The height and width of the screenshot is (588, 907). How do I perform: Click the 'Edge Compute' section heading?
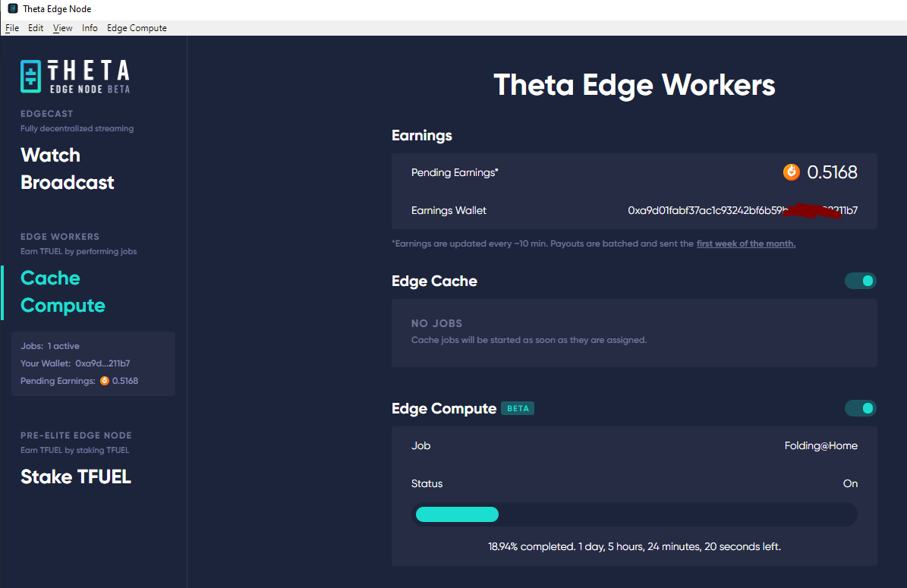(444, 409)
